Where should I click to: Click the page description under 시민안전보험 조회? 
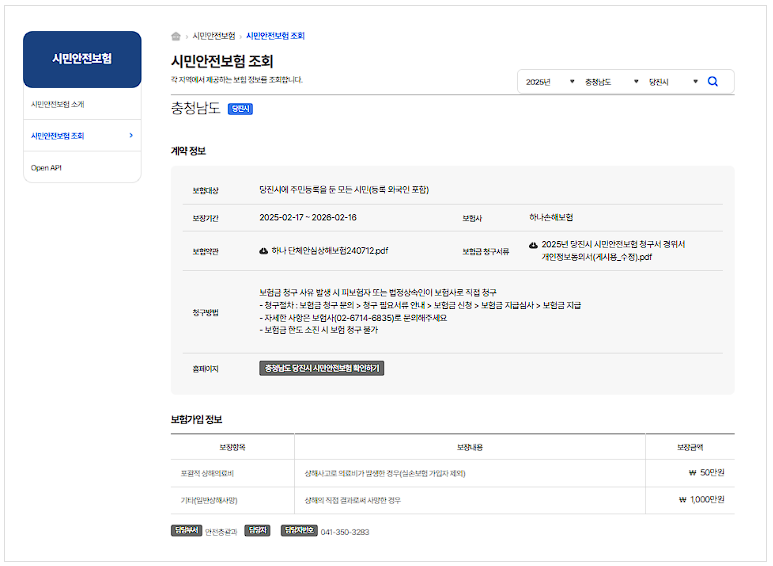(x=237, y=80)
